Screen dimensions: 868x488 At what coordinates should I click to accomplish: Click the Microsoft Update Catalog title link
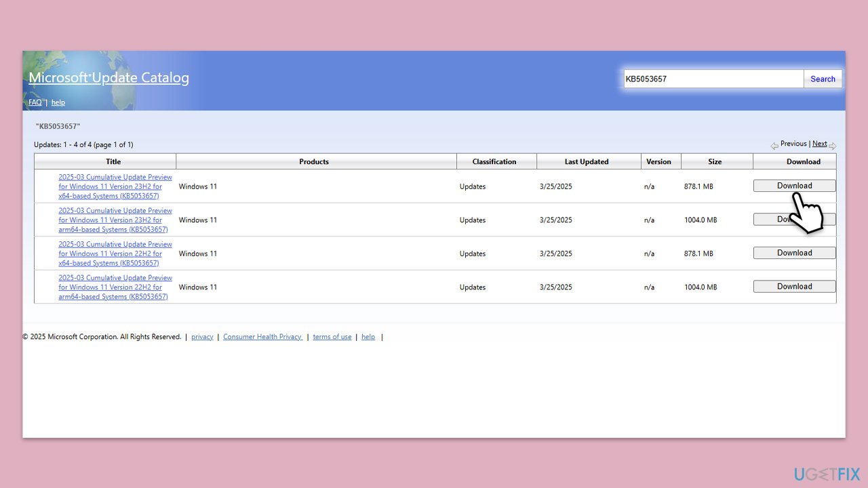click(108, 78)
